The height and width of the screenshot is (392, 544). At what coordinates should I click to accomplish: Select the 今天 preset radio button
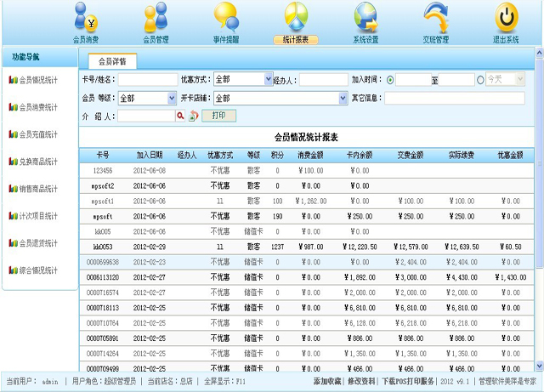click(x=480, y=80)
